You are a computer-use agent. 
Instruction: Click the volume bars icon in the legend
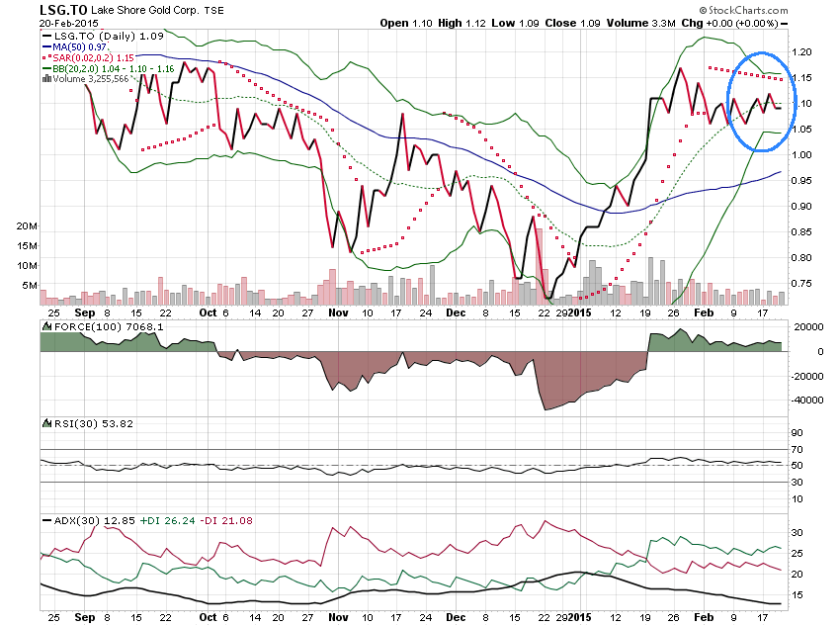click(x=46, y=79)
